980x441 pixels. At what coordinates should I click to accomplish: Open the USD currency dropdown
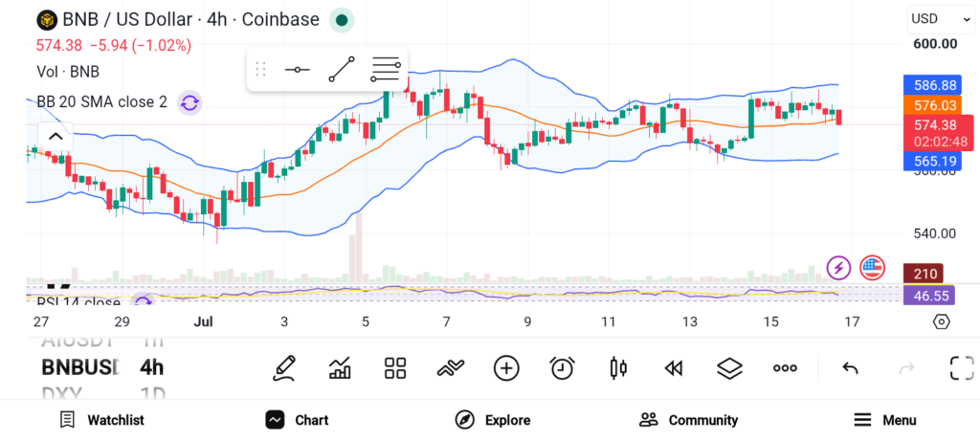pyautogui.click(x=940, y=19)
